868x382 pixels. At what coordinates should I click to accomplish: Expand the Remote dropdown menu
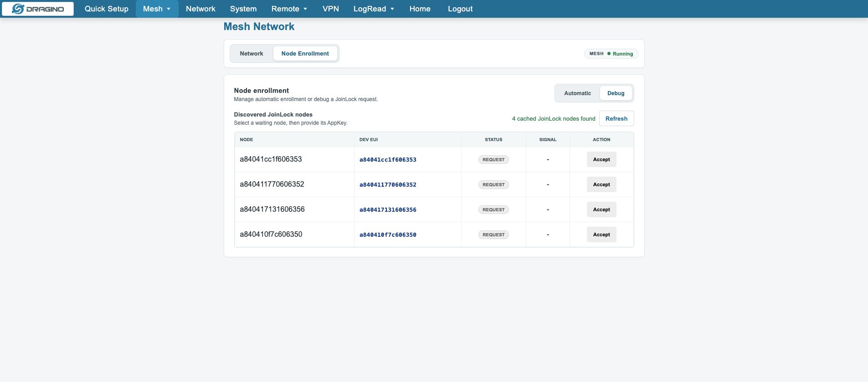pos(289,9)
